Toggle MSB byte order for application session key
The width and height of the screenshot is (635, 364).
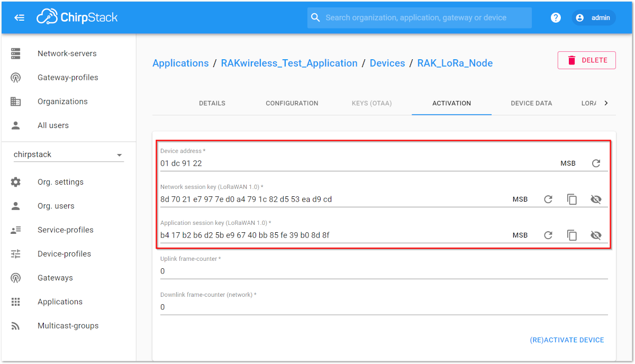[x=520, y=235]
